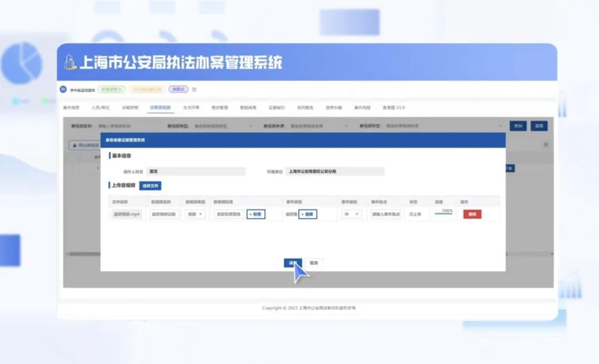Click the green case status tag
Screen dimensions: 599x364
pyautogui.click(x=111, y=89)
